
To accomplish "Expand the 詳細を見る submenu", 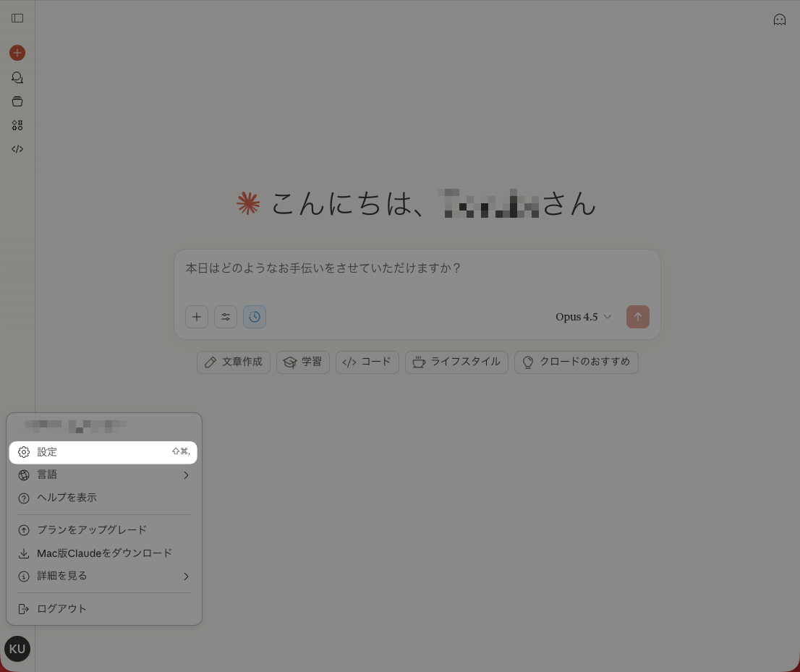I will point(103,576).
